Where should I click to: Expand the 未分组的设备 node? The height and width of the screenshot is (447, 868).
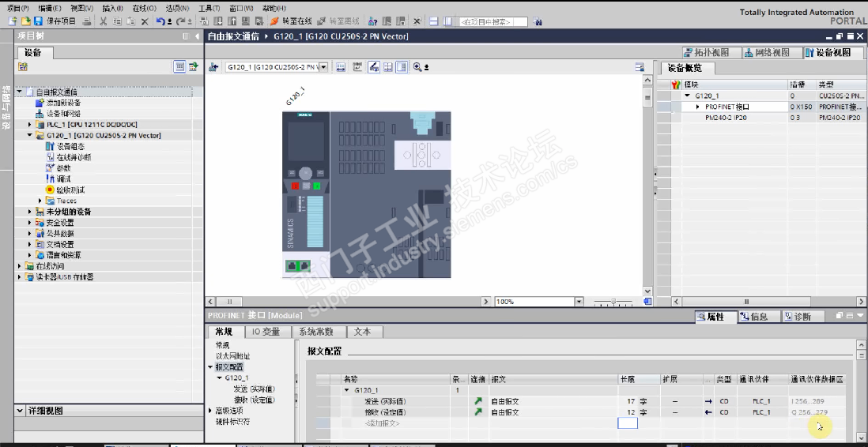[31, 212]
